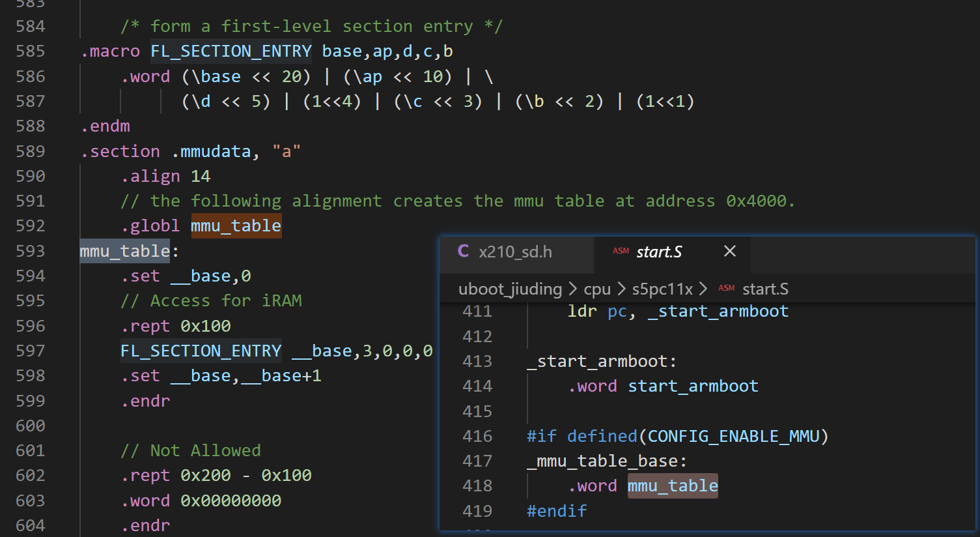This screenshot has height=537, width=980.
Task: Click .endm on line 588
Action: pos(105,126)
